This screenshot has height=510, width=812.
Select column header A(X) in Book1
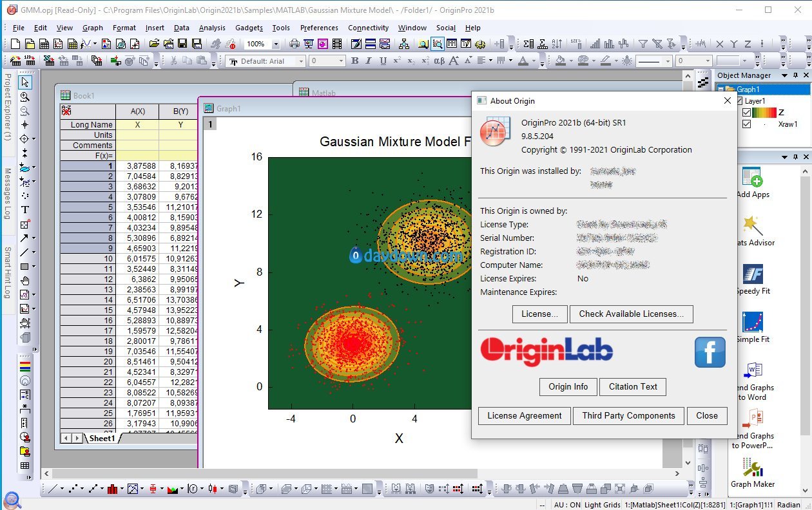point(137,111)
